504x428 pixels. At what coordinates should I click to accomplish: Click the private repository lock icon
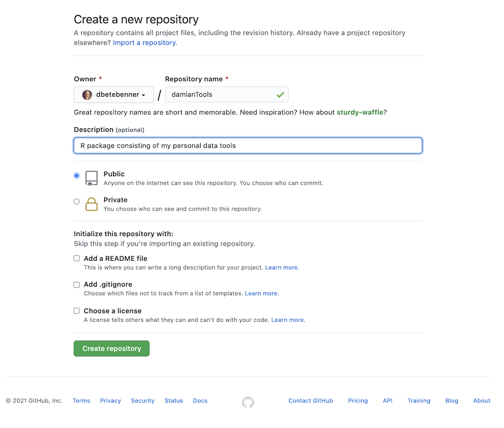click(91, 204)
